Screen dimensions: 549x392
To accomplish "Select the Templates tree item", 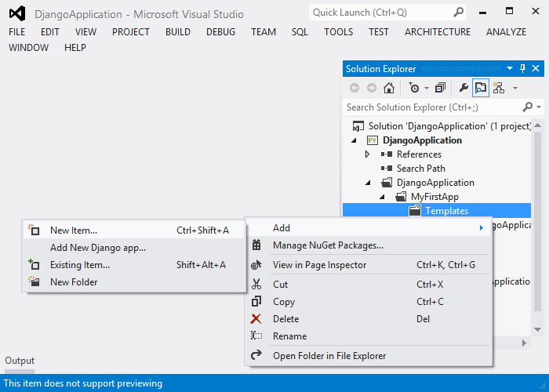I will [437, 211].
